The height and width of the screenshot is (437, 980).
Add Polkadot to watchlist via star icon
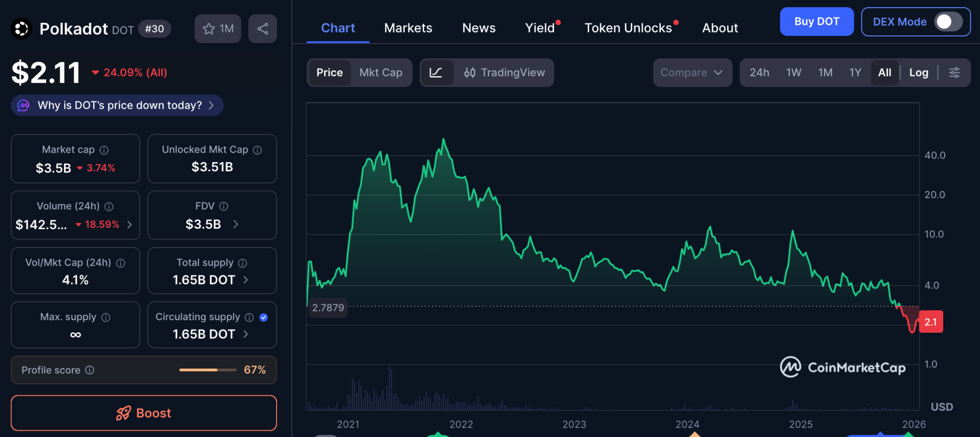pyautogui.click(x=209, y=29)
